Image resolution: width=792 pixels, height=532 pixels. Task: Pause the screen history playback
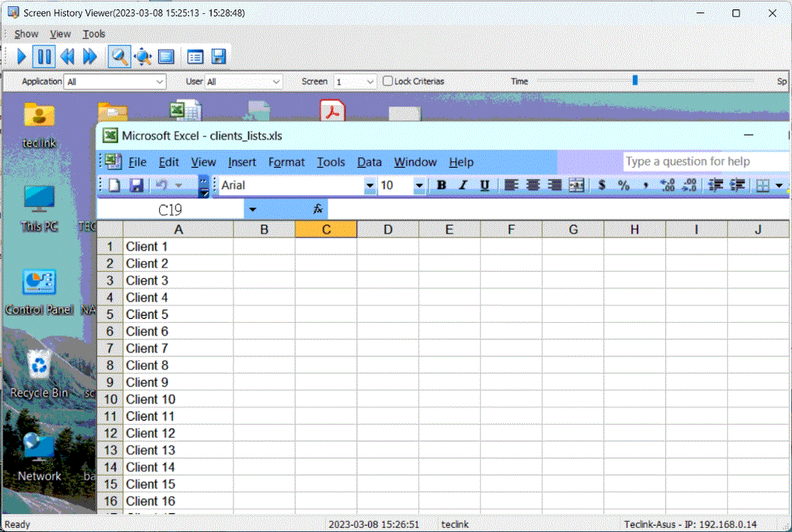coord(44,56)
